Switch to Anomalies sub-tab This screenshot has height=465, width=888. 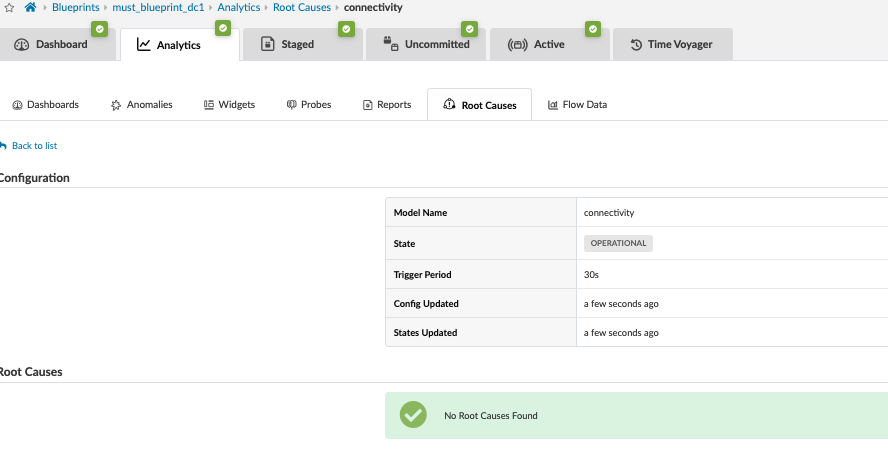click(x=141, y=104)
